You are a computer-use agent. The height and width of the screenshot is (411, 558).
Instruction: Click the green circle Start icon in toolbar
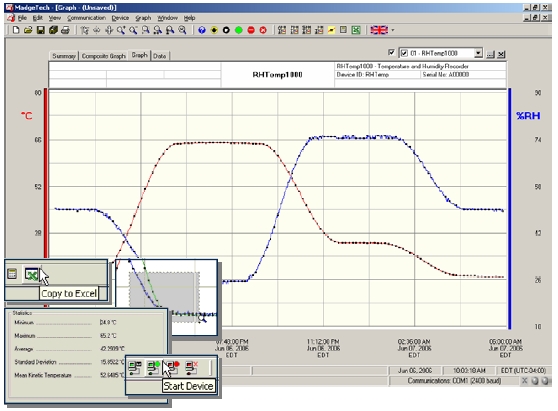238,30
